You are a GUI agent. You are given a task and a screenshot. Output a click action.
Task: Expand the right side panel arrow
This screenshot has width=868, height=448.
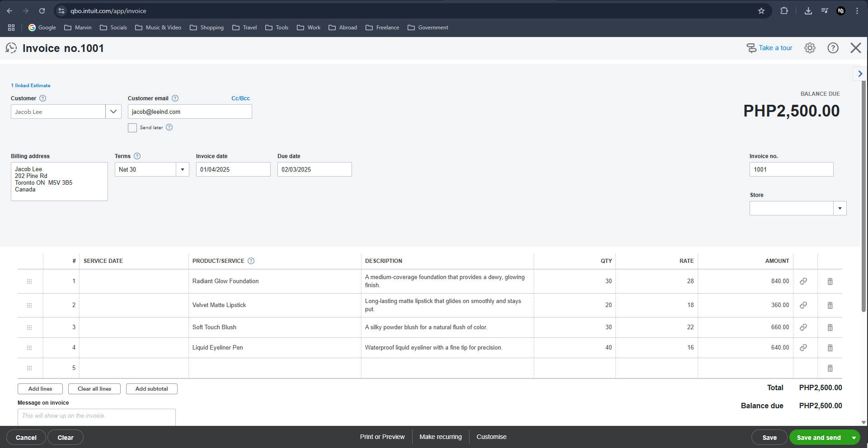click(860, 74)
